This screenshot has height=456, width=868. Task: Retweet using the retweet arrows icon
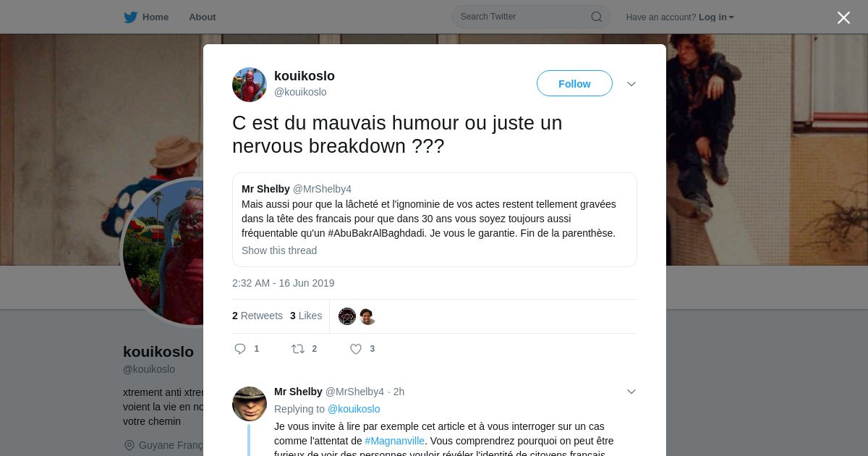coord(297,349)
